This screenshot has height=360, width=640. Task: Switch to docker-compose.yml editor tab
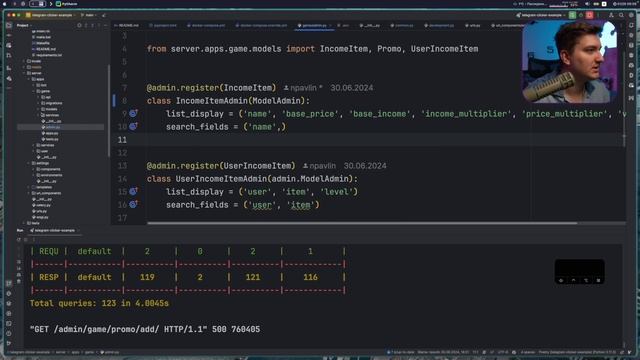coord(206,25)
